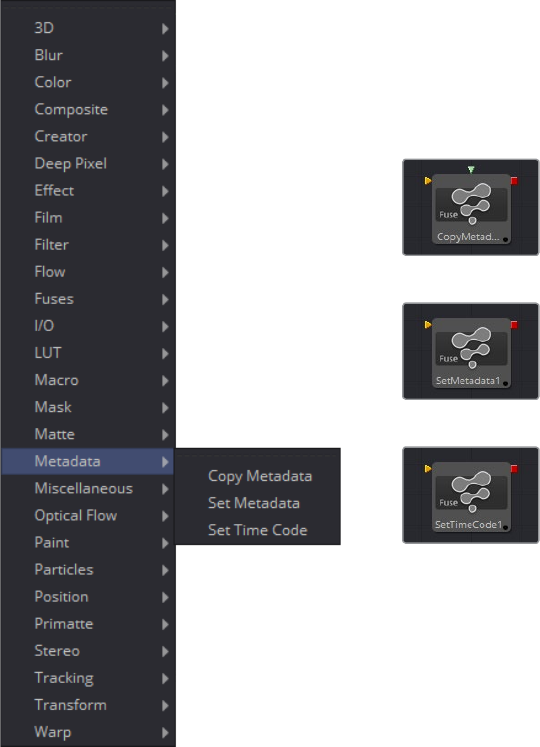
Task: Open the Optical Flow menu category
Action: click(88, 515)
